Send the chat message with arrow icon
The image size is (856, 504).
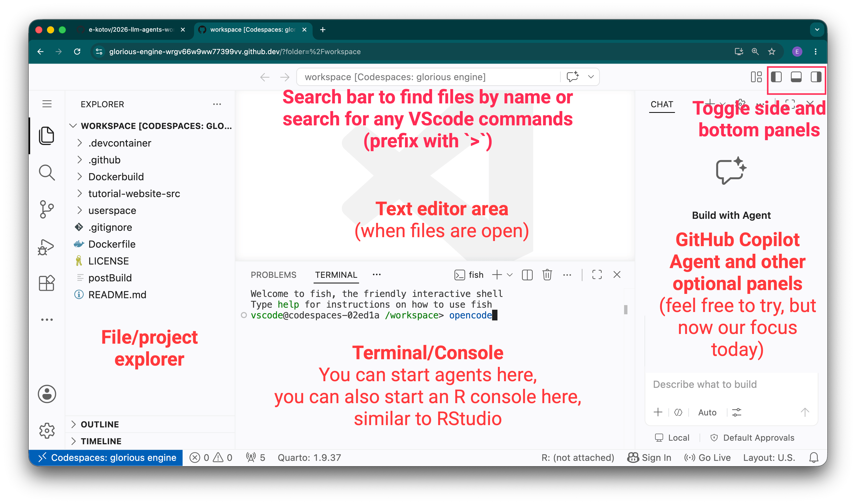tap(805, 412)
